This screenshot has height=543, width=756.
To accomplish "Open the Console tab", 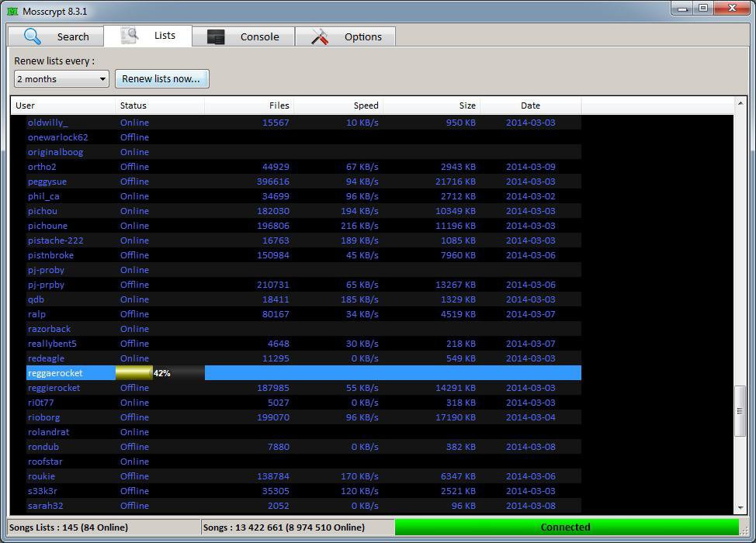I will [244, 36].
